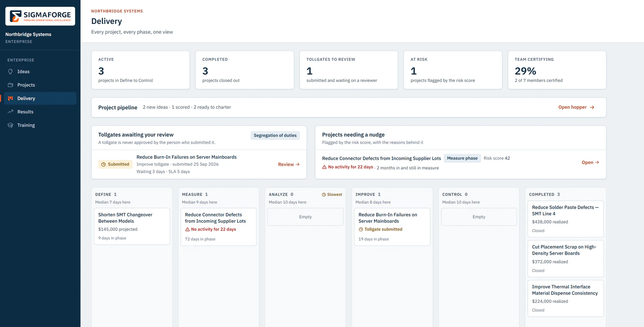Viewport: 644px width, 327px height.
Task: Open the hopper link
Action: (x=576, y=107)
